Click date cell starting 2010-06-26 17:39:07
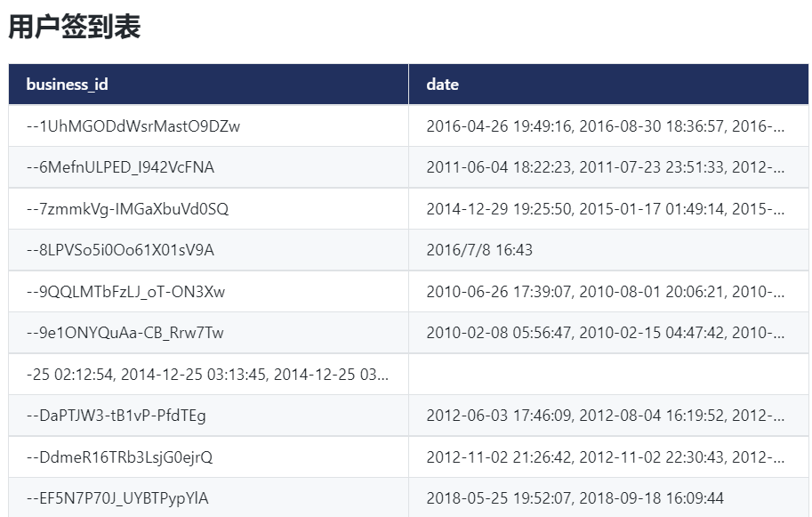Image resolution: width=812 pixels, height=517 pixels. click(605, 292)
